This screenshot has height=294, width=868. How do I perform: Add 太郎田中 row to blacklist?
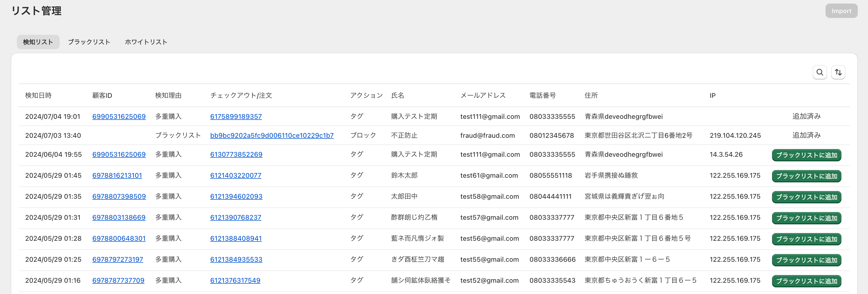click(806, 197)
